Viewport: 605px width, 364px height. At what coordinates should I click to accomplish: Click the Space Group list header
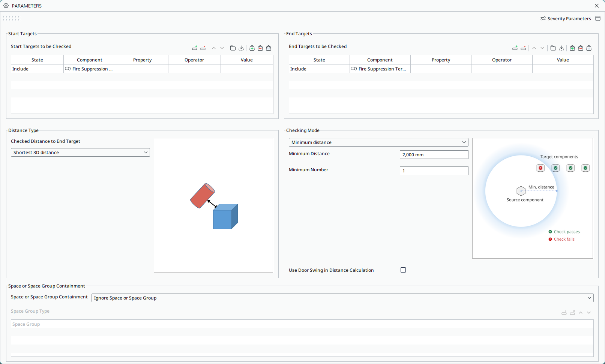pyautogui.click(x=302, y=324)
